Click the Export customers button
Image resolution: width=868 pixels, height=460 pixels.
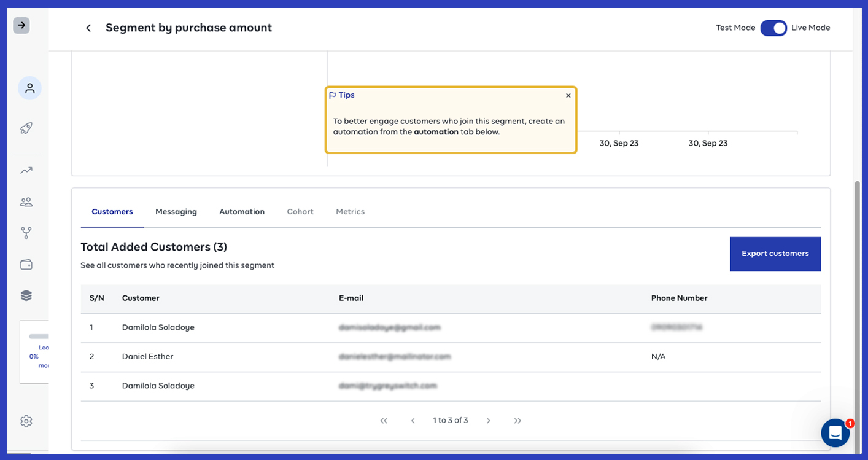pos(775,254)
